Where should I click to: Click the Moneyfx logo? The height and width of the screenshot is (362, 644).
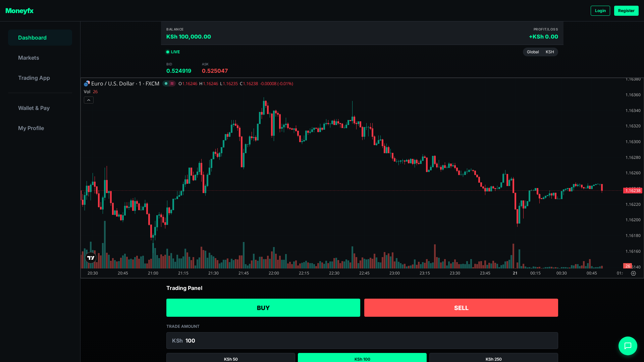pos(19,11)
